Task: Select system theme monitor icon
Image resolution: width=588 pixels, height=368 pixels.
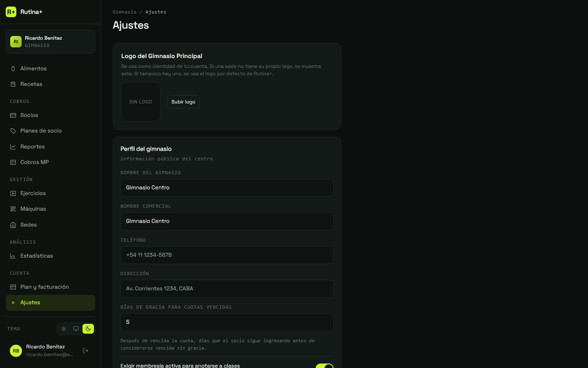Action: click(76, 329)
